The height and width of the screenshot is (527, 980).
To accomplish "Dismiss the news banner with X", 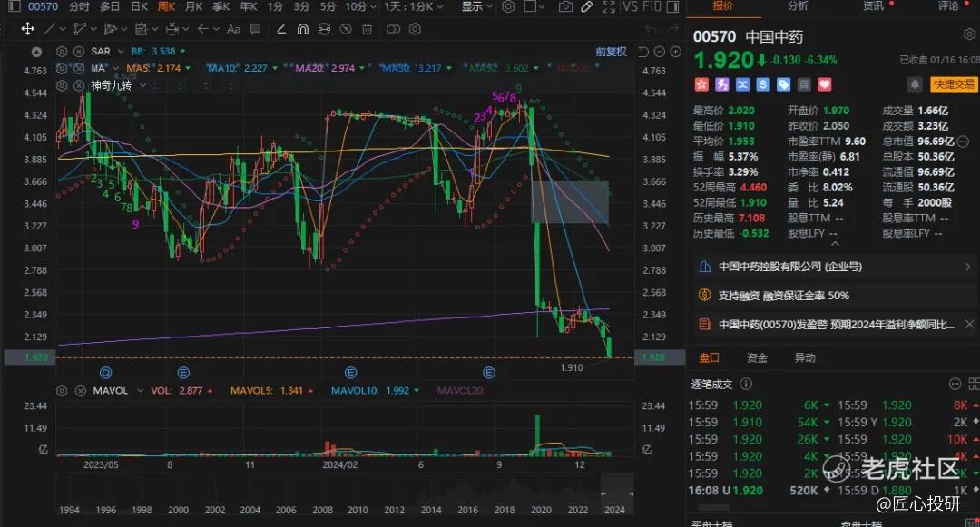I will 969,324.
